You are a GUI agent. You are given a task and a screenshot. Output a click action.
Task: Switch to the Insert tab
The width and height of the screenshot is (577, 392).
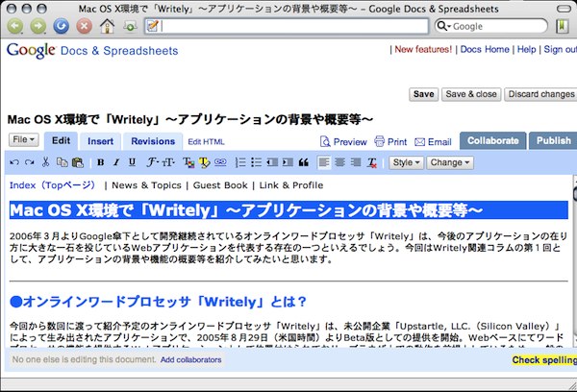pos(100,141)
